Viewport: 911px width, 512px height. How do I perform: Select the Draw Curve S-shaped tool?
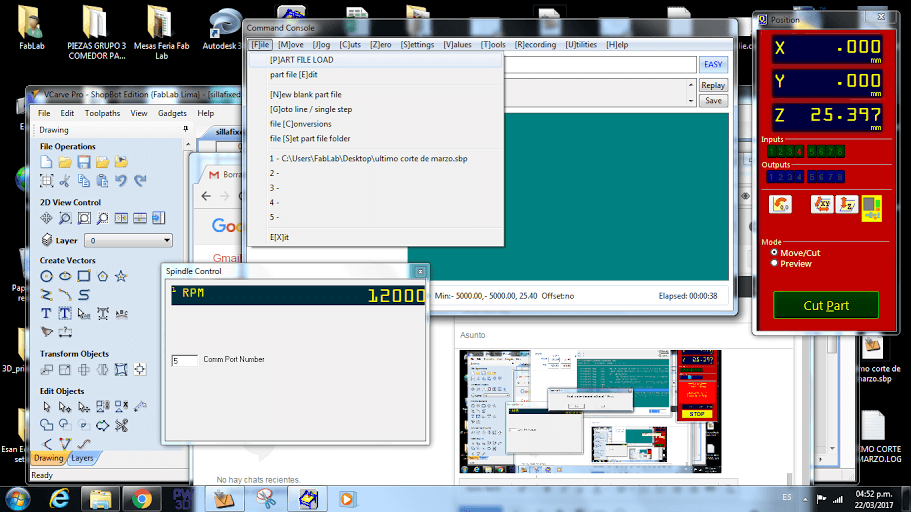[x=84, y=295]
